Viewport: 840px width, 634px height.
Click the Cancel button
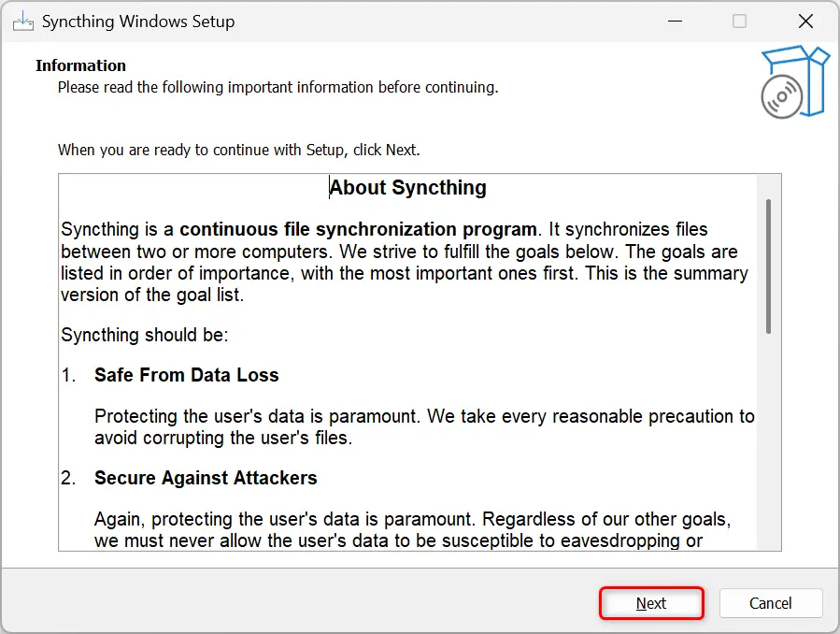770,603
